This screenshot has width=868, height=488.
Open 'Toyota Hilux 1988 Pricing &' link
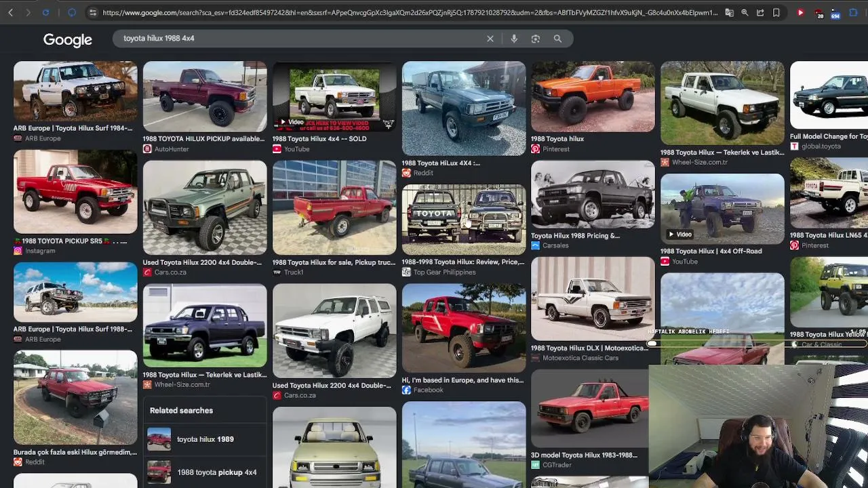575,236
